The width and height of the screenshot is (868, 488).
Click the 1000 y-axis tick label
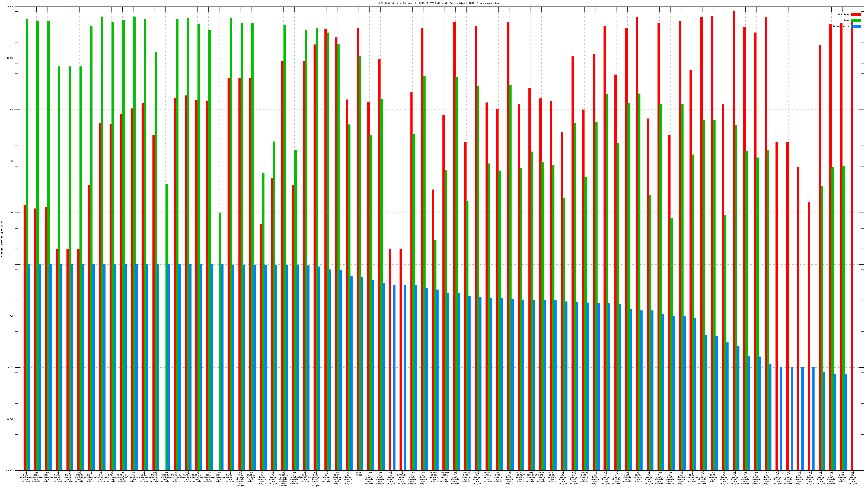(11, 110)
